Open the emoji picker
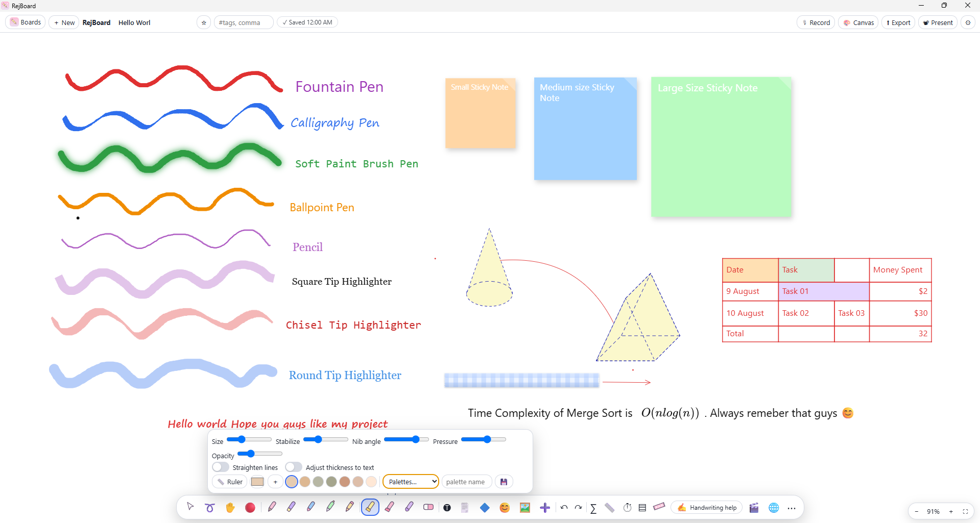This screenshot has height=523, width=980. click(505, 507)
